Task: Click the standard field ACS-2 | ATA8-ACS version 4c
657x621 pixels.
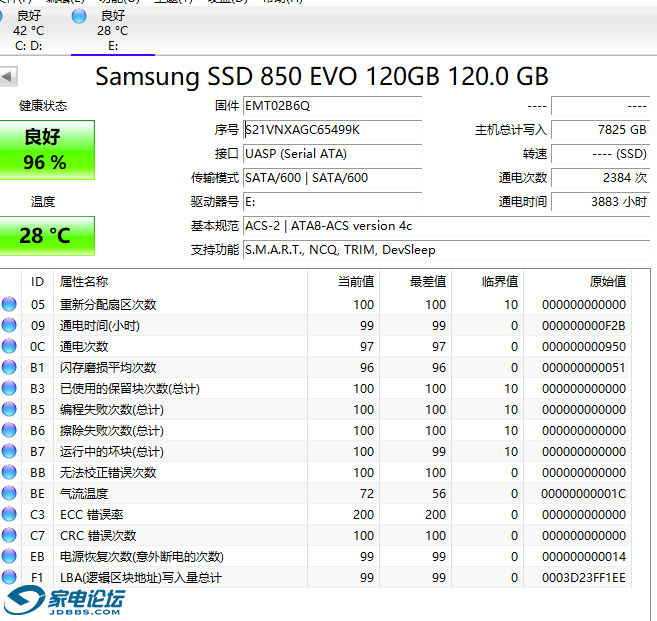Action: point(447,226)
